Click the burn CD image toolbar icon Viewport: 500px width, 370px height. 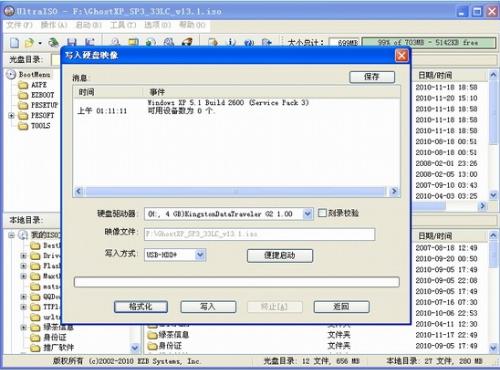pos(187,42)
